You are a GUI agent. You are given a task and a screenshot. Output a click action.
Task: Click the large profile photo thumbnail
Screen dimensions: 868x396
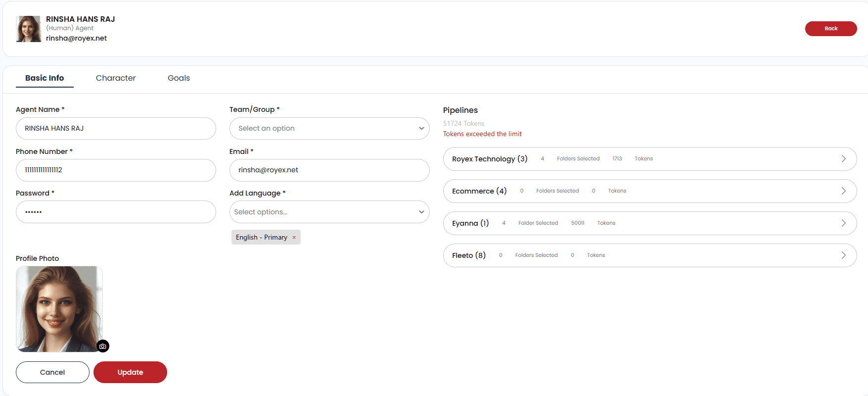59,309
